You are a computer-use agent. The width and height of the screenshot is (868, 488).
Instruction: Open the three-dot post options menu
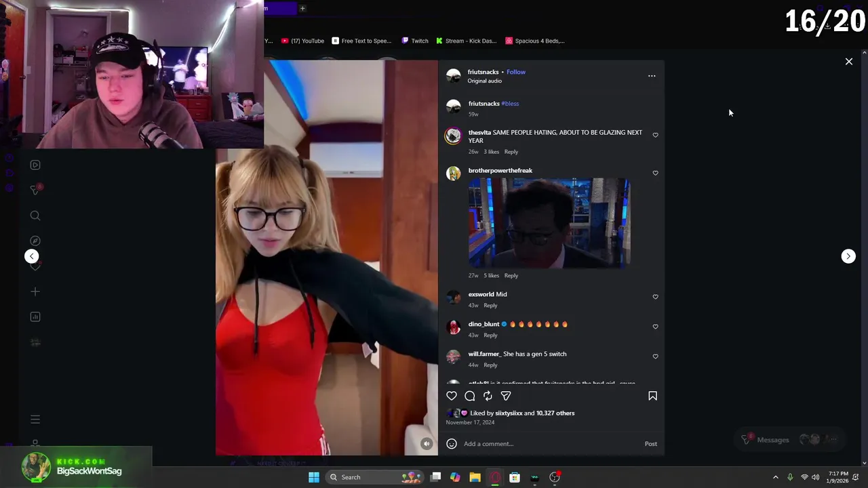[652, 76]
